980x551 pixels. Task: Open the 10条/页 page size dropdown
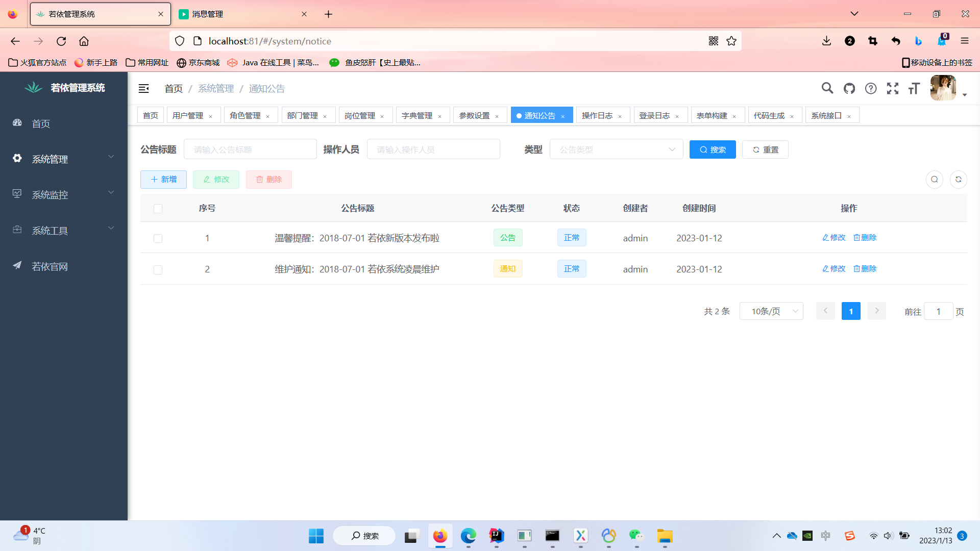click(x=771, y=311)
